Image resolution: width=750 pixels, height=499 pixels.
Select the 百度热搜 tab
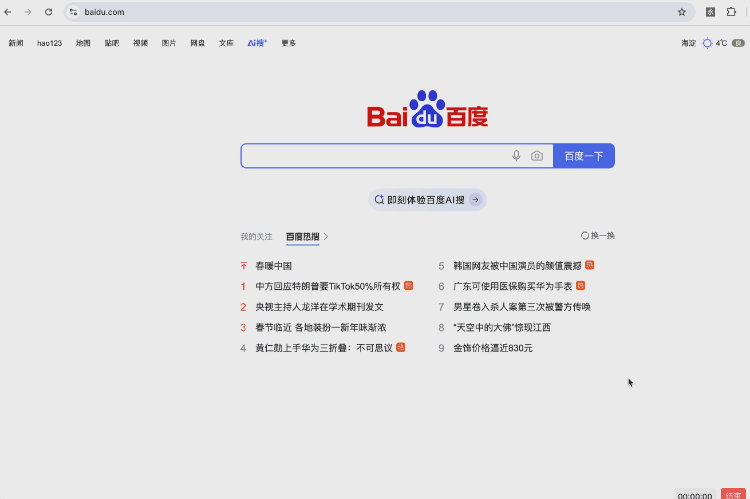(x=302, y=236)
